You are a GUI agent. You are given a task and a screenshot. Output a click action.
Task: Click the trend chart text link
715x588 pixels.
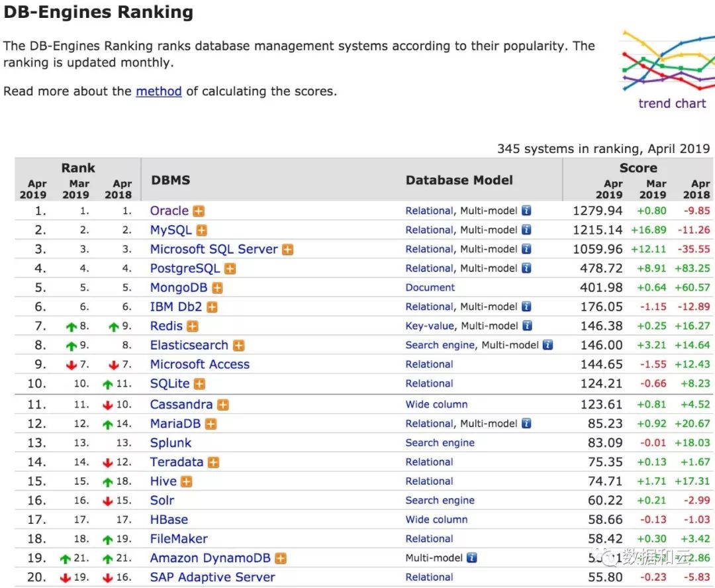pos(672,103)
